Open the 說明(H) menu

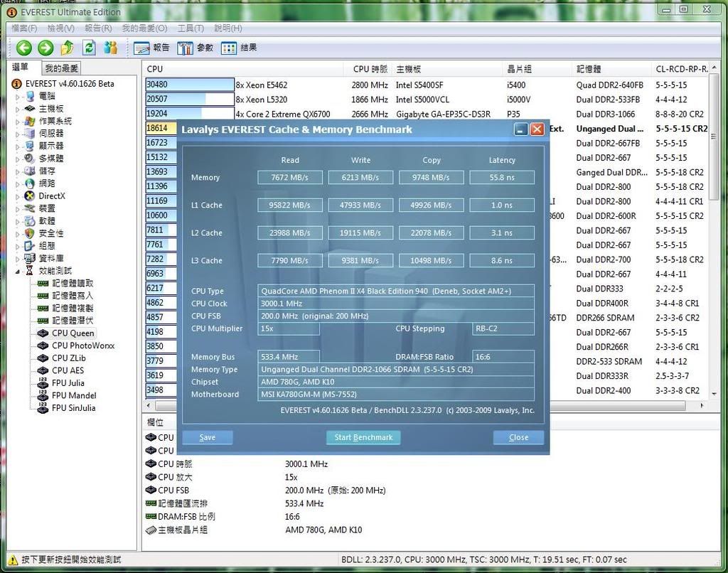[228, 28]
